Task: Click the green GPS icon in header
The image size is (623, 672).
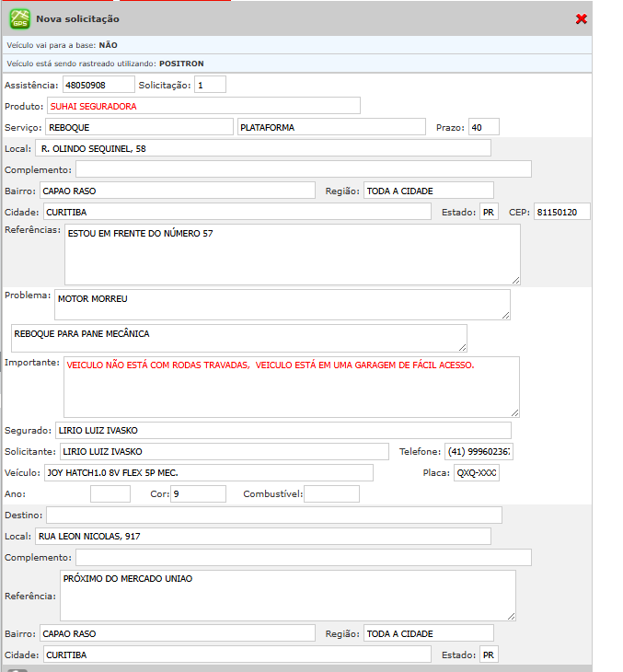Action: click(x=19, y=18)
